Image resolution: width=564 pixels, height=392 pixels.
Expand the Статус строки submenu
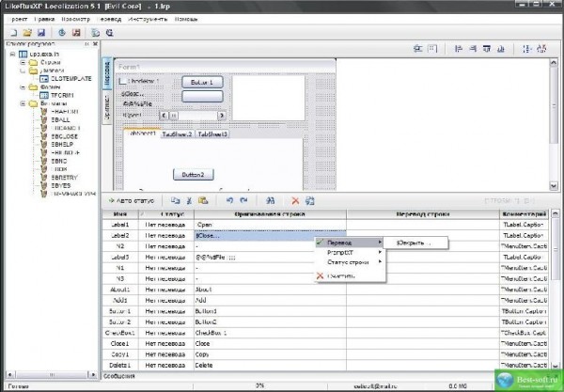[x=350, y=261]
